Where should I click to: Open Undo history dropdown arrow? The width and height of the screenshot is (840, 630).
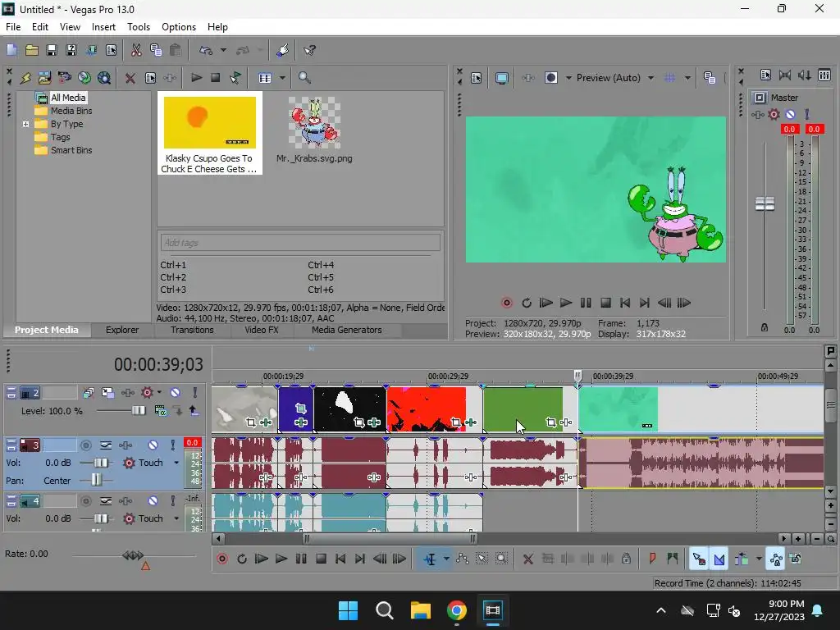[x=223, y=50]
